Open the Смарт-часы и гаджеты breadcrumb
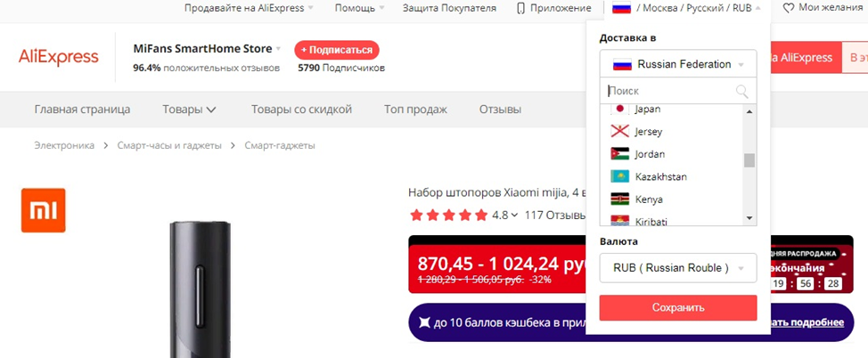Image resolution: width=868 pixels, height=358 pixels. (169, 145)
